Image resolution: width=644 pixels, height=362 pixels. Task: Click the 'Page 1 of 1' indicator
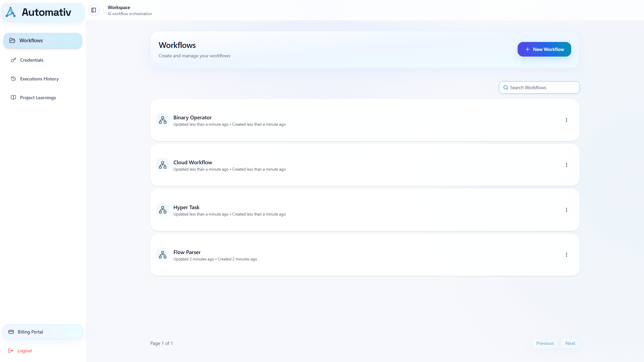pyautogui.click(x=161, y=343)
